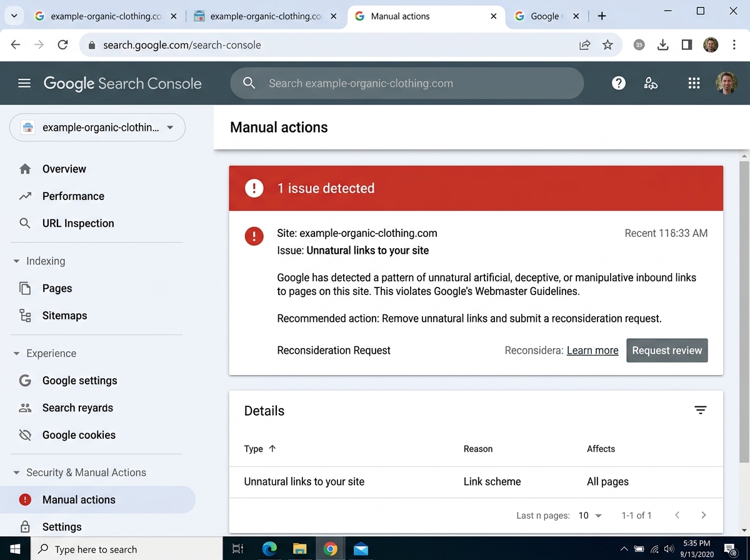The width and height of the screenshot is (750, 560).
Task: Bookmark this page with star
Action: [607, 44]
